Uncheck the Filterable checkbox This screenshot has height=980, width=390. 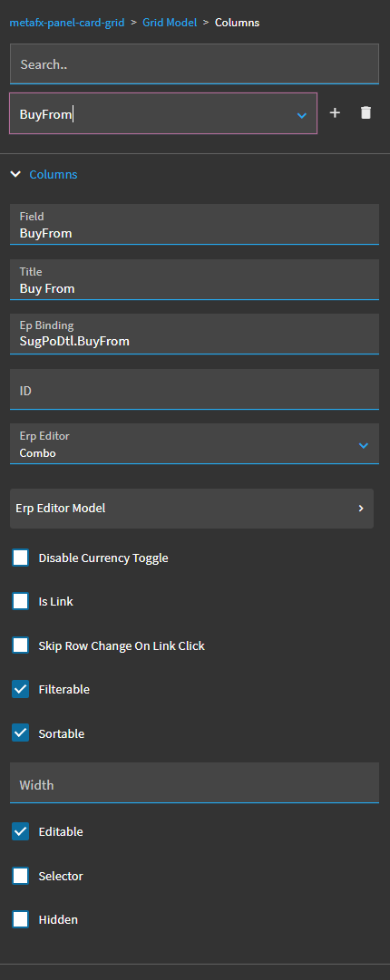point(21,689)
